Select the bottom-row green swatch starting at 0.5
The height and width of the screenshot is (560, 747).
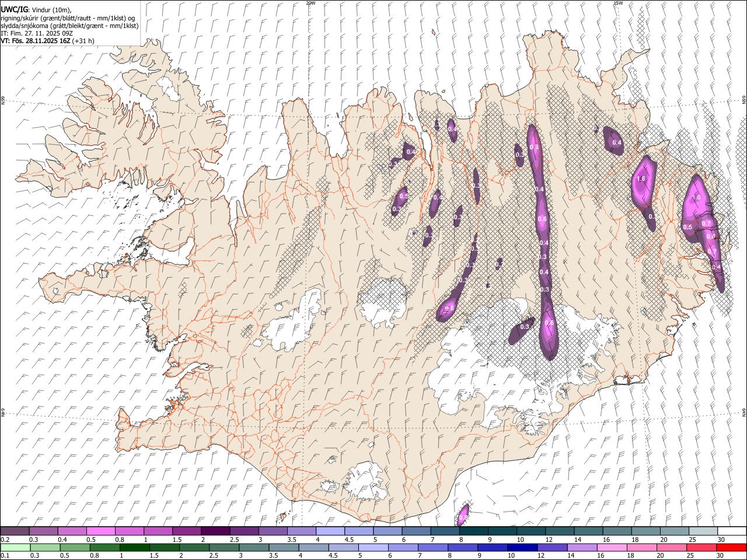[x=75, y=548]
